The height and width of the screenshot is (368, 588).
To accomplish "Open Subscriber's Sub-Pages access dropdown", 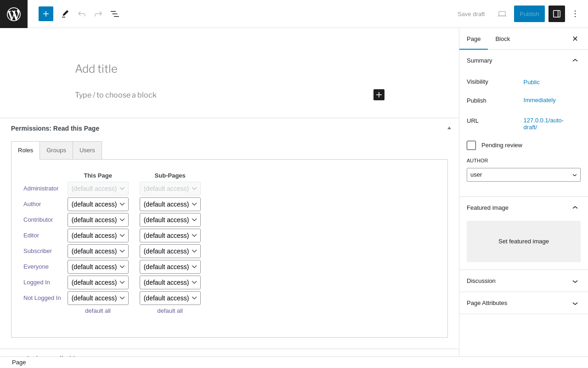I will point(170,251).
